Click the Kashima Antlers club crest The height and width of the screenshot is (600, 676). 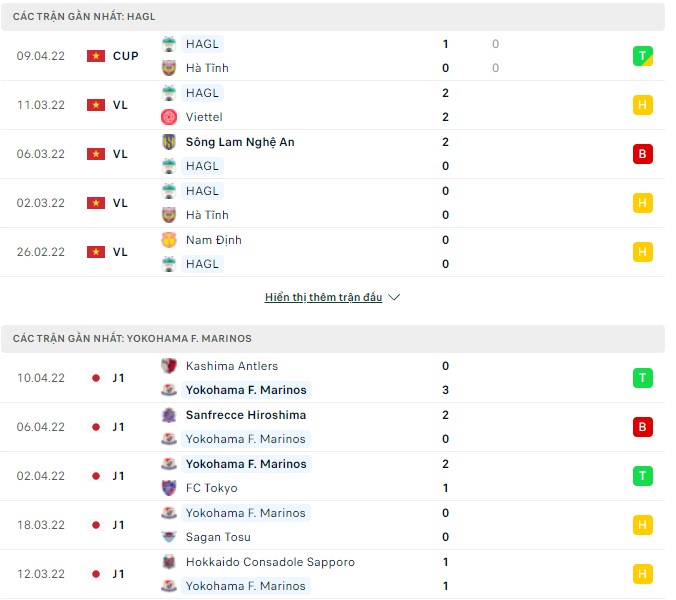point(169,366)
